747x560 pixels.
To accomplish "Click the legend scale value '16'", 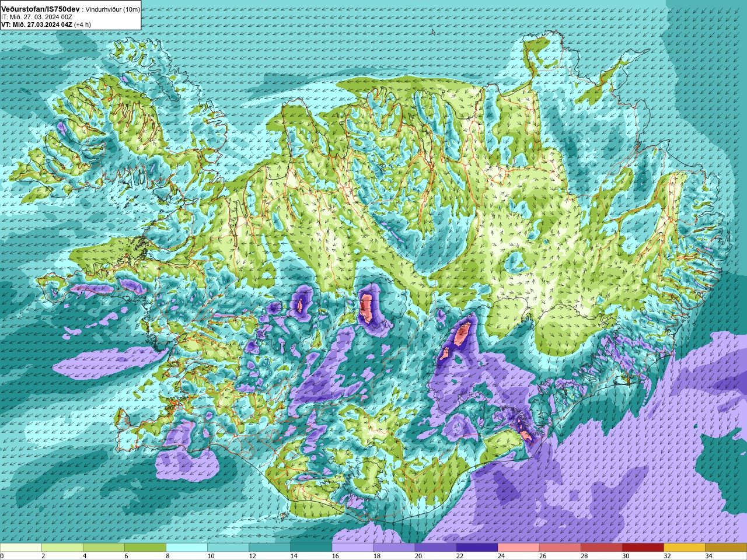I will 335,556.
